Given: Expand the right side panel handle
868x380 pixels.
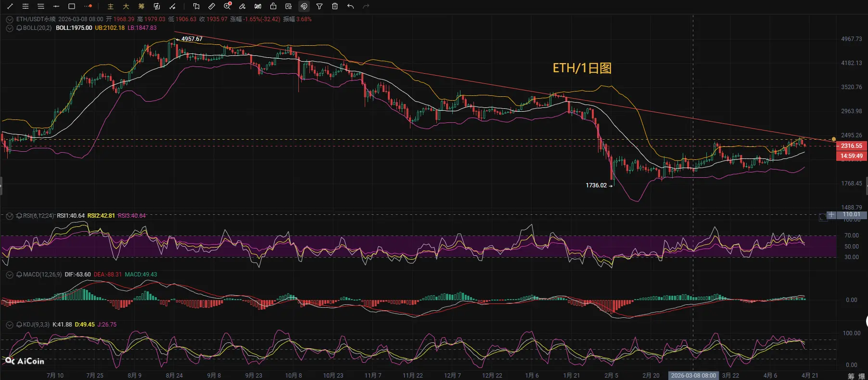Looking at the screenshot, I should click(x=867, y=185).
